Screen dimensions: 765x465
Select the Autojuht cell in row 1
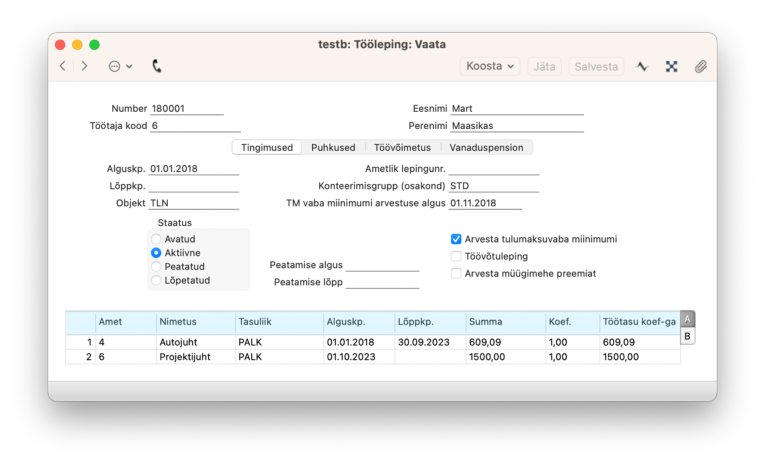pyautogui.click(x=196, y=342)
